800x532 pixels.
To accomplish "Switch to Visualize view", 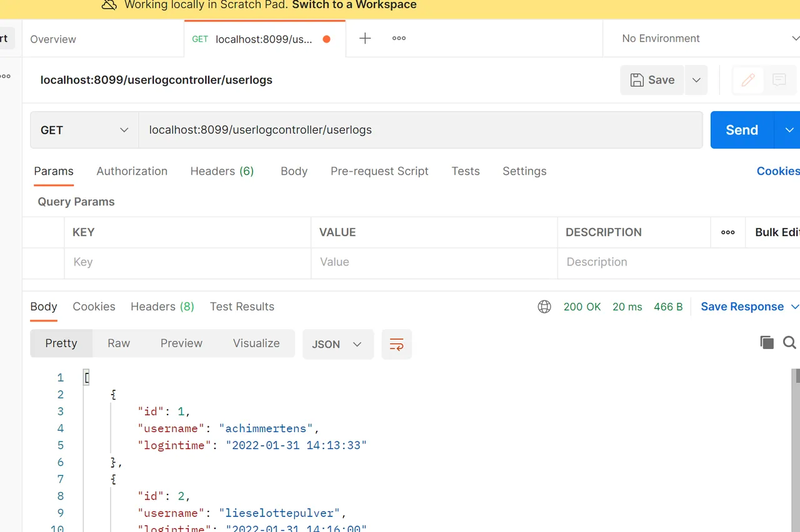I will [x=256, y=343].
